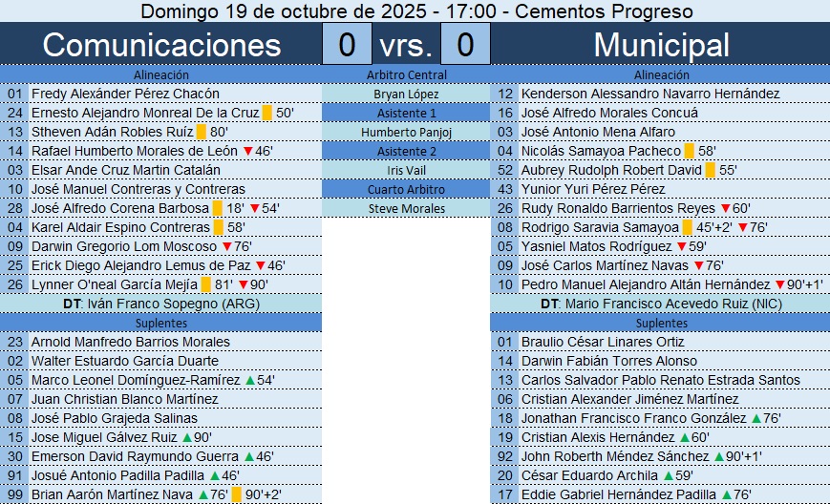Viewport: 830px width, 504px height.
Task: Click the green arrow next to César Eduardo Archila
Action: tap(665, 475)
